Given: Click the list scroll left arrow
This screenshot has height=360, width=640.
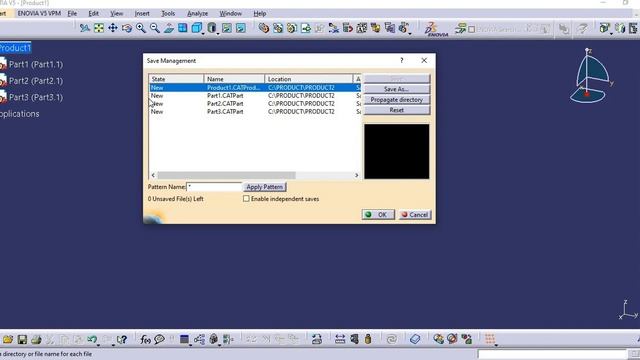Looking at the screenshot, I should pos(153,175).
